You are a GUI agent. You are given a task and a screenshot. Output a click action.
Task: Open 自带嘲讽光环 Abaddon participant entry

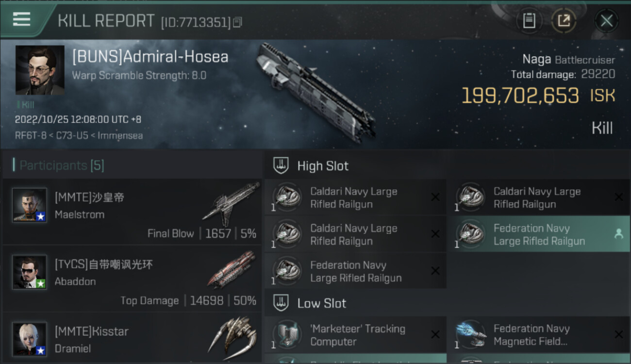[x=132, y=278]
